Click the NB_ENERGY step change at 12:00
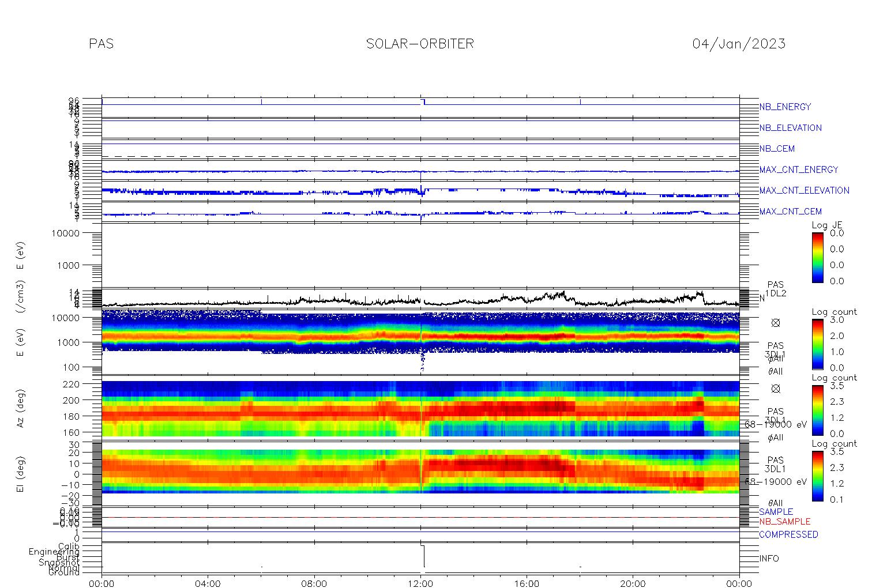 point(423,101)
